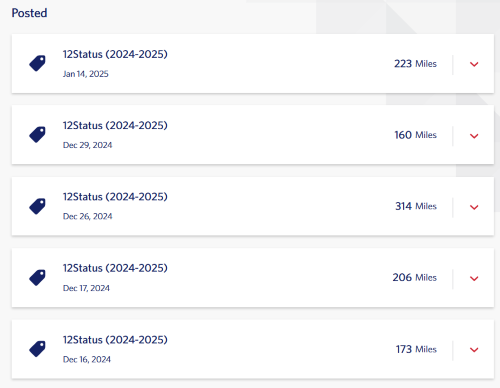This screenshot has height=388, width=500.
Task: Open 12Status title dated Jan 14, 2025
Action: coord(115,54)
